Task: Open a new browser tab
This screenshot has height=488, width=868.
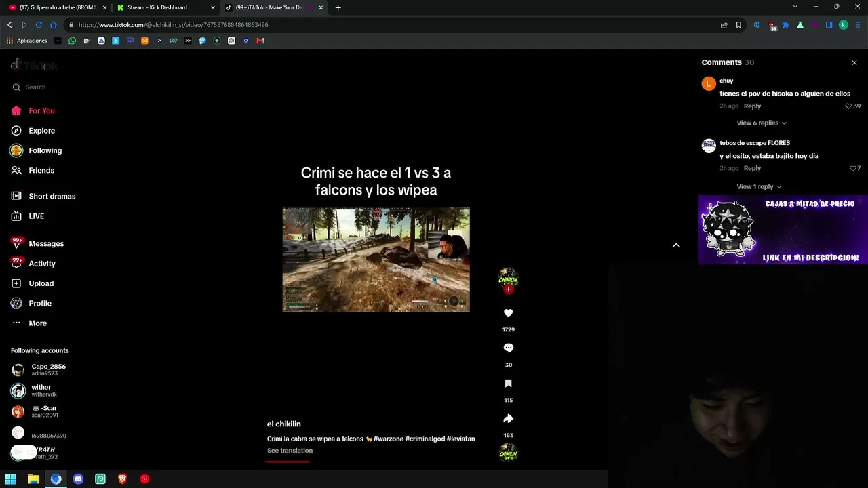Action: [x=338, y=8]
